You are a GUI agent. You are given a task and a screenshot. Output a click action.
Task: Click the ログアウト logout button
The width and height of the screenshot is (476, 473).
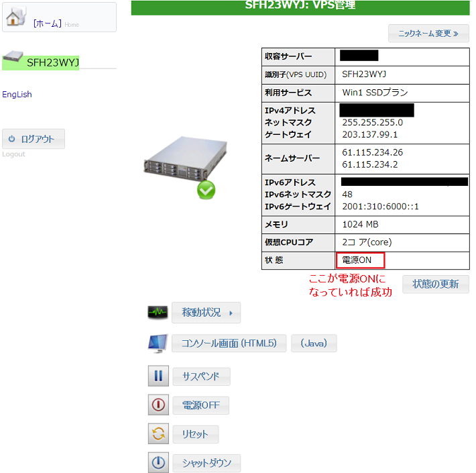[x=34, y=139]
